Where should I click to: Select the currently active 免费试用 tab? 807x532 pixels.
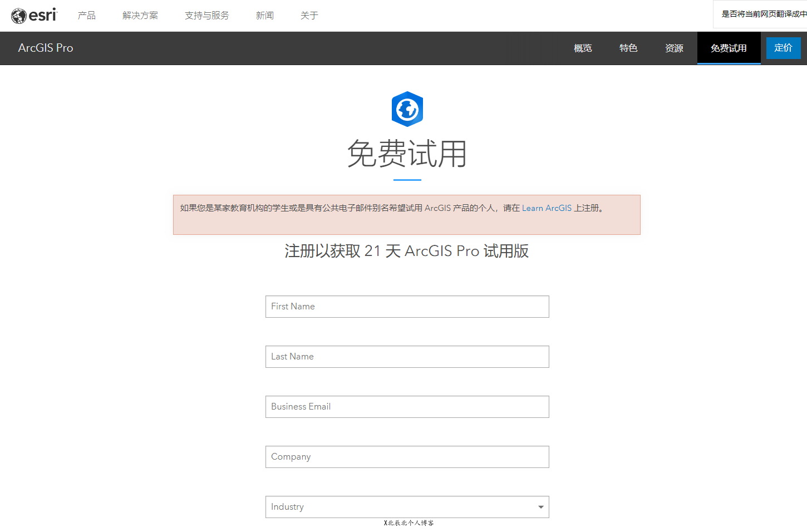coord(729,48)
